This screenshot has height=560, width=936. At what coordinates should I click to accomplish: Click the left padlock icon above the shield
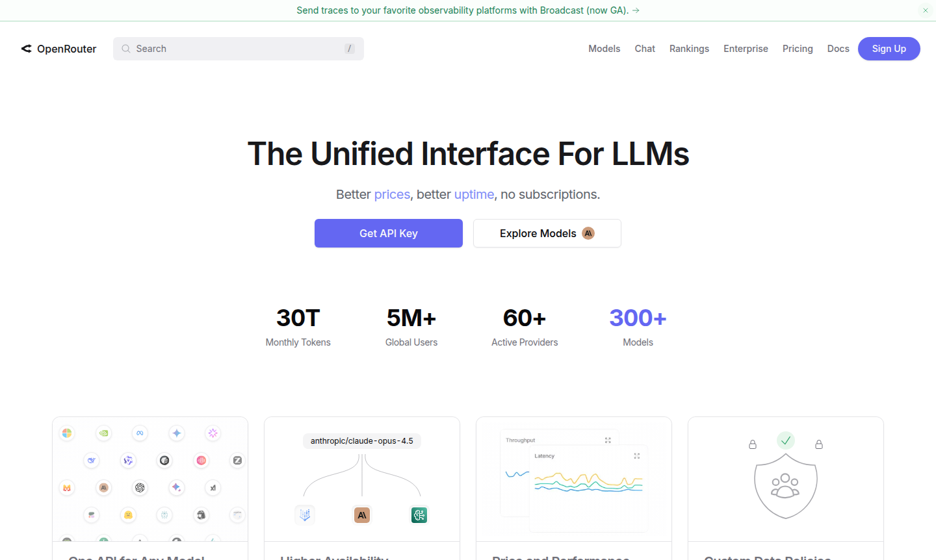pos(753,444)
